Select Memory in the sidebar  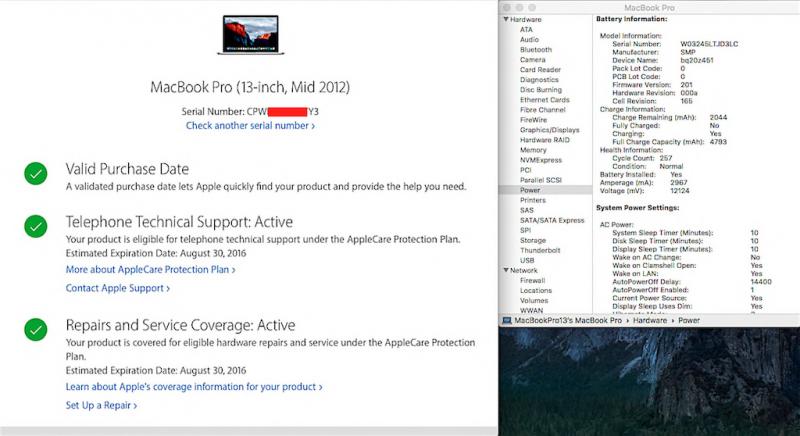tap(533, 150)
